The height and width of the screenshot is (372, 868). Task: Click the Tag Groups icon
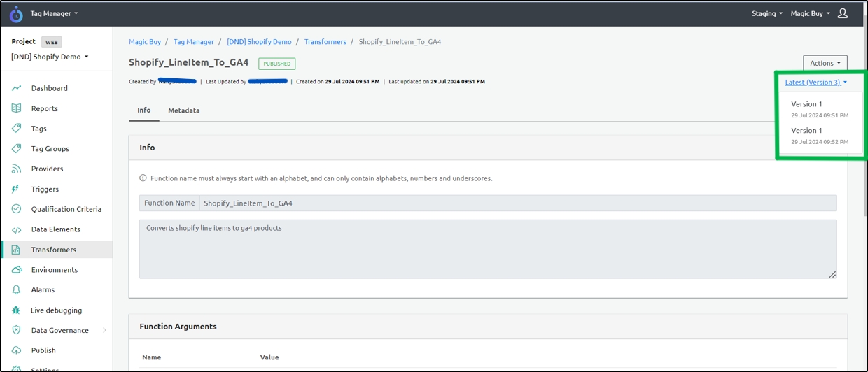(x=17, y=149)
